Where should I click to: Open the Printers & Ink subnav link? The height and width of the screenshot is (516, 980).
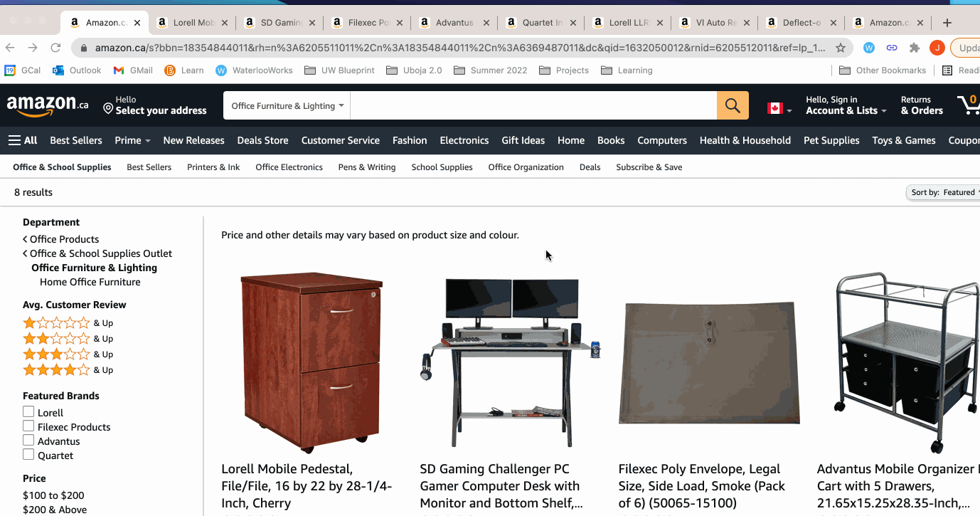tap(213, 167)
